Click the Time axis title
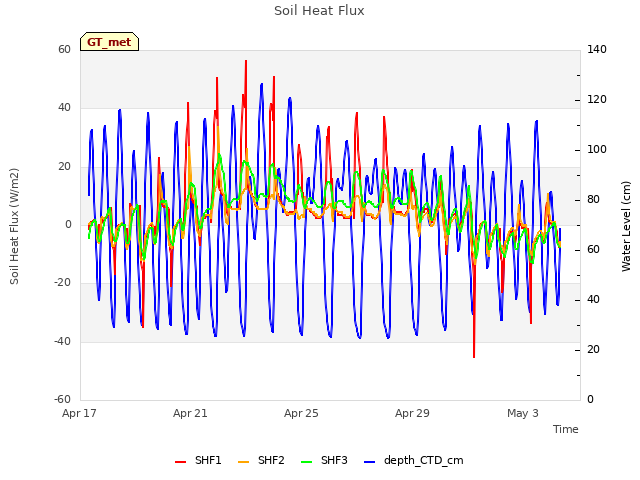The image size is (640, 480). [566, 429]
